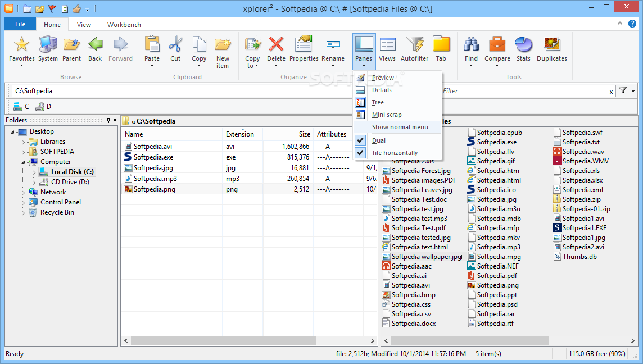Pin the Folders panel
Viewport: 643px width, 364px height.
click(x=108, y=120)
